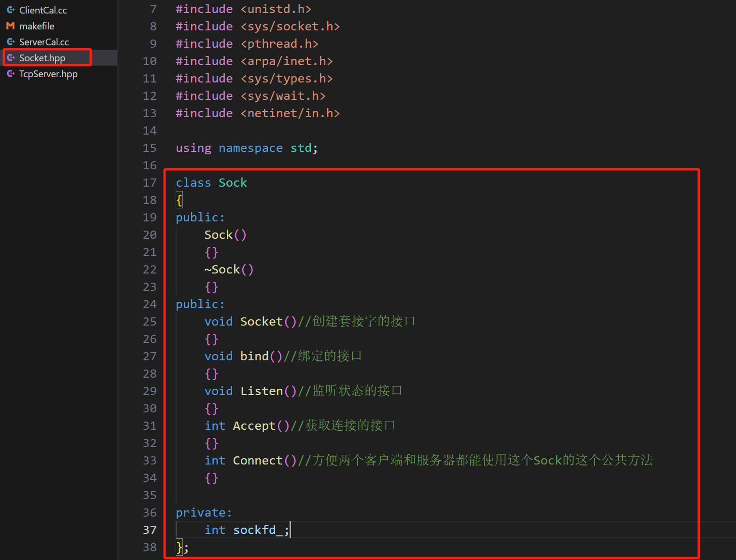The width and height of the screenshot is (736, 560).
Task: Click the Listen function name
Action: (262, 391)
